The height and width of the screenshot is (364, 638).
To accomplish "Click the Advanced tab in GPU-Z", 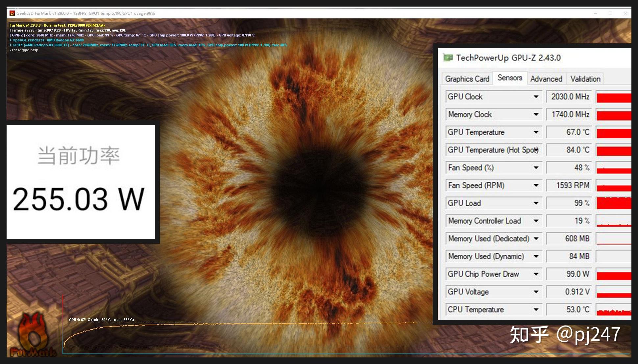I will coord(547,79).
